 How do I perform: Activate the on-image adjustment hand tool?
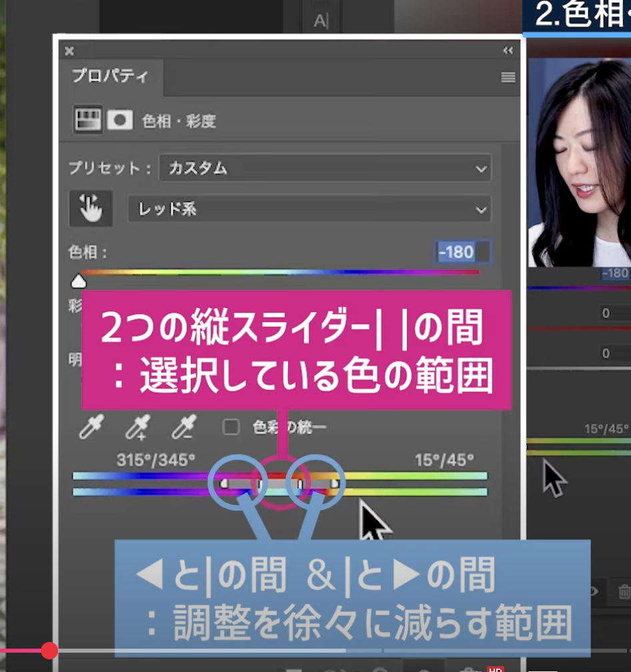pos(91,209)
